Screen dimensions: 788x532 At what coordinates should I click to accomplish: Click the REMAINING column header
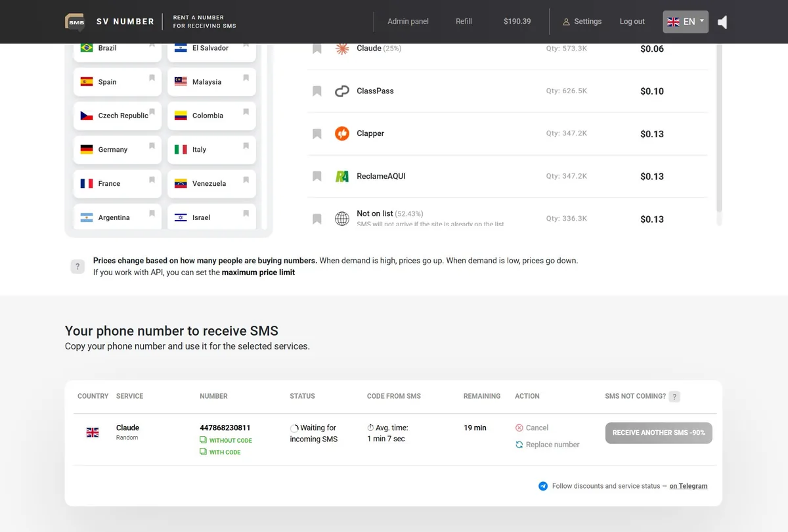(482, 396)
